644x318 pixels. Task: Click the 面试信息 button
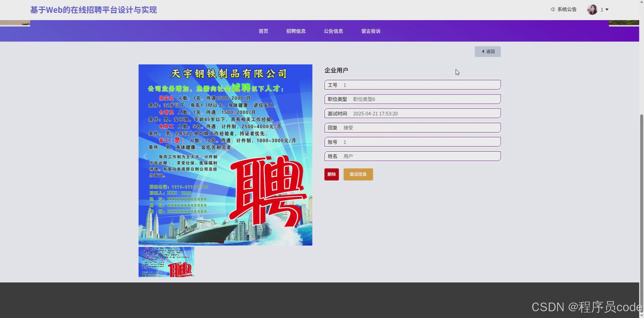(358, 174)
